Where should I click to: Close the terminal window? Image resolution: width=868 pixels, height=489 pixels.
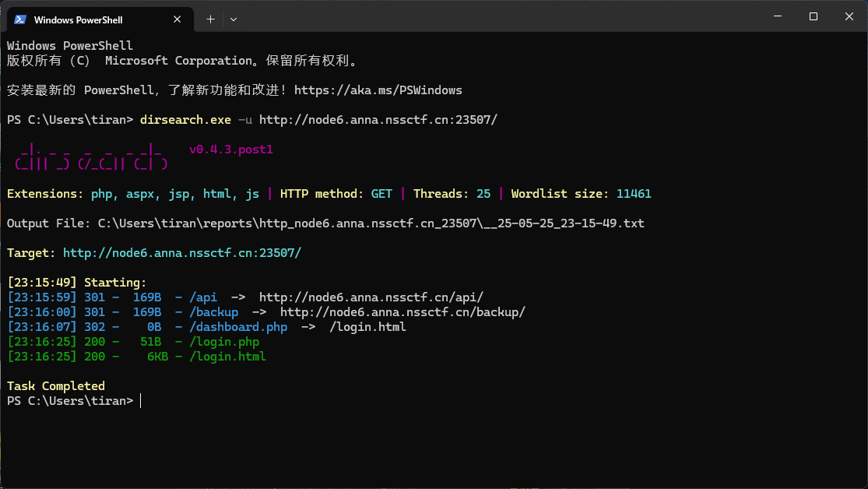coord(849,17)
